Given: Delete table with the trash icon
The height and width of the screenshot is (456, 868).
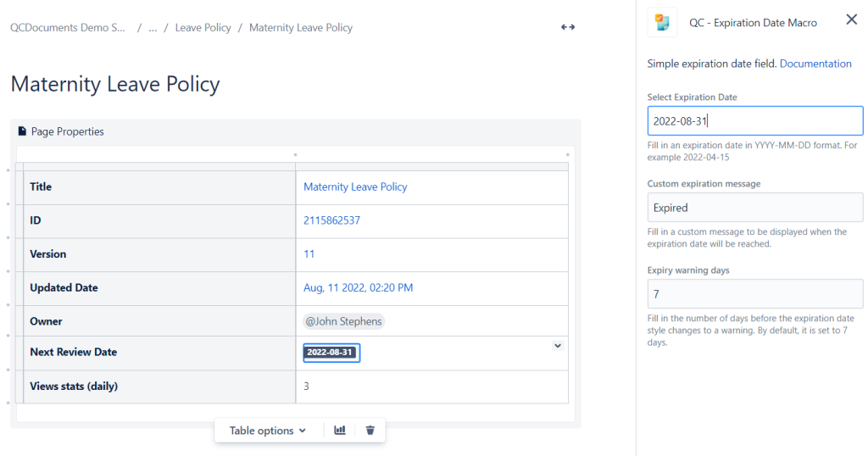Looking at the screenshot, I should (x=370, y=430).
